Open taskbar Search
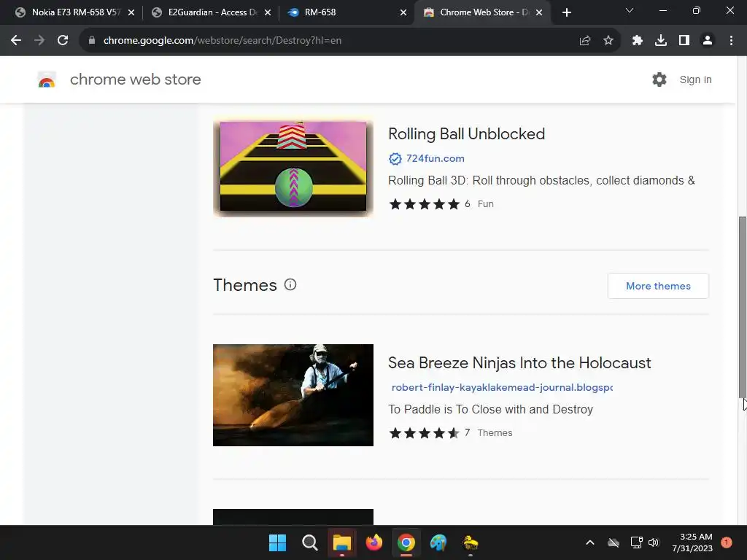This screenshot has width=747, height=560. tap(309, 542)
